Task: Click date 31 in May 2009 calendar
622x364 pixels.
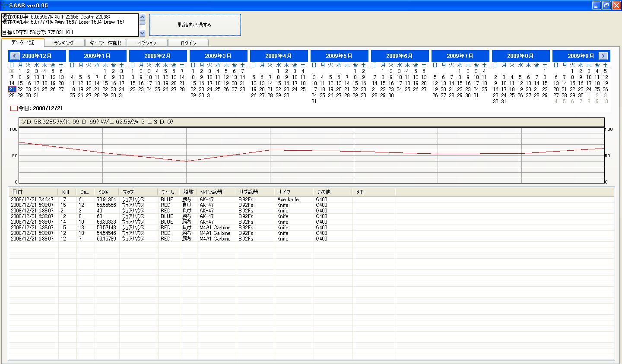Action: [314, 101]
